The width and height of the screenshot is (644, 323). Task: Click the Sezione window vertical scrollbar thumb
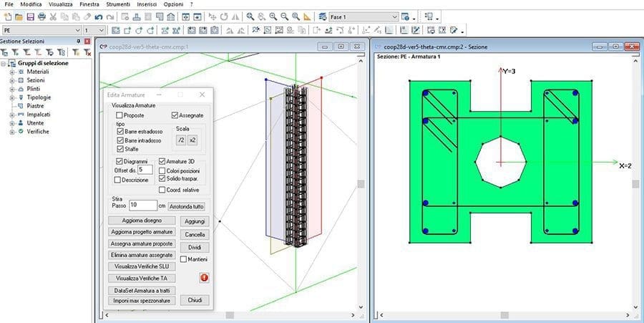635,183
